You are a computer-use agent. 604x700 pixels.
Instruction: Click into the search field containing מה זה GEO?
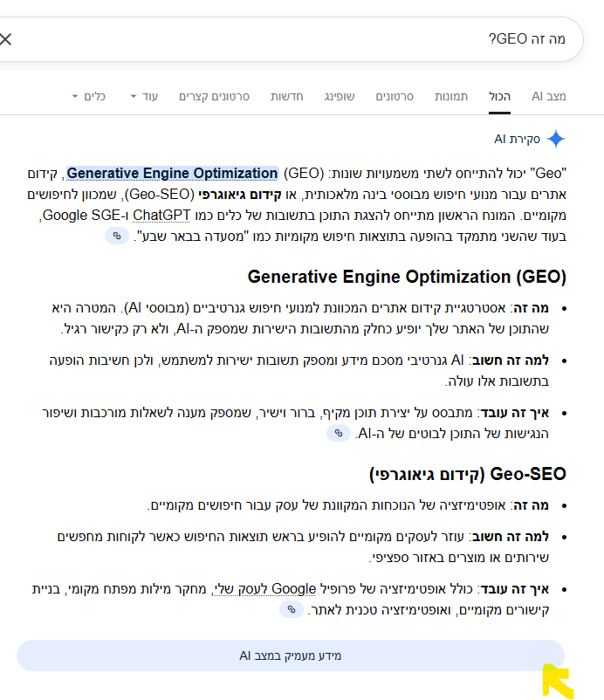click(x=290, y=39)
